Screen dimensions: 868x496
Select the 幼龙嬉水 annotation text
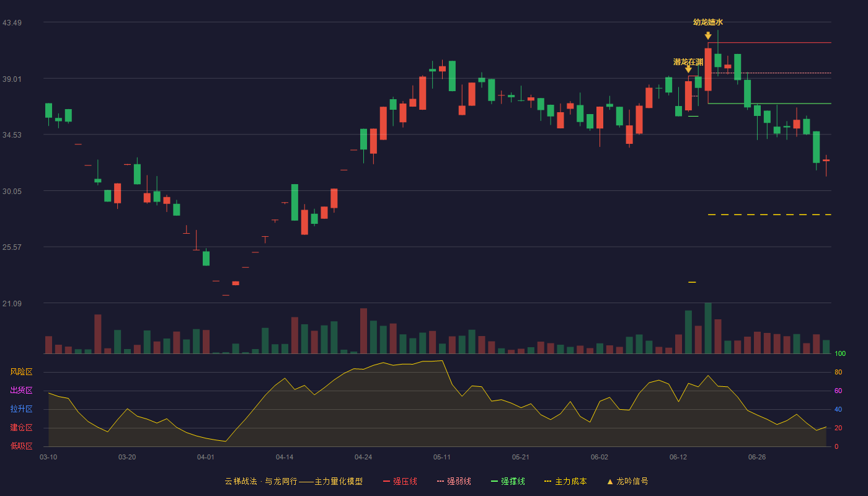coord(708,22)
